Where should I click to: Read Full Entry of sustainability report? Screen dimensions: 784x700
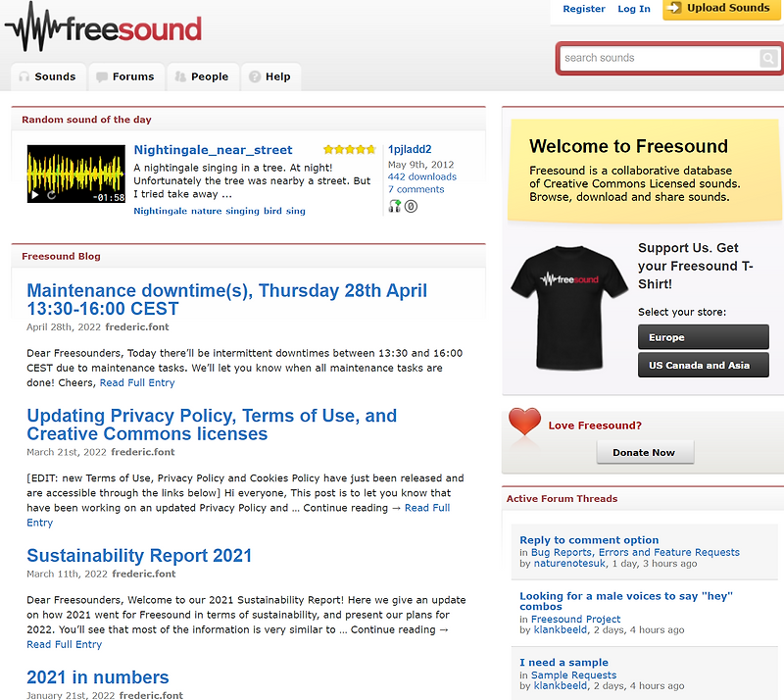(64, 644)
